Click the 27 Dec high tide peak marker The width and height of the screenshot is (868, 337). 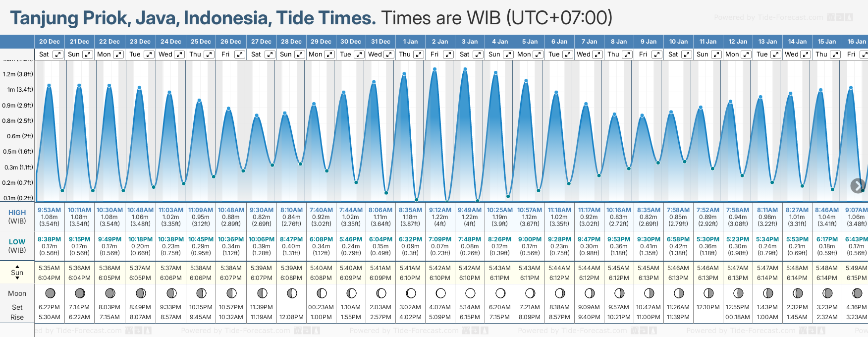pos(257,115)
